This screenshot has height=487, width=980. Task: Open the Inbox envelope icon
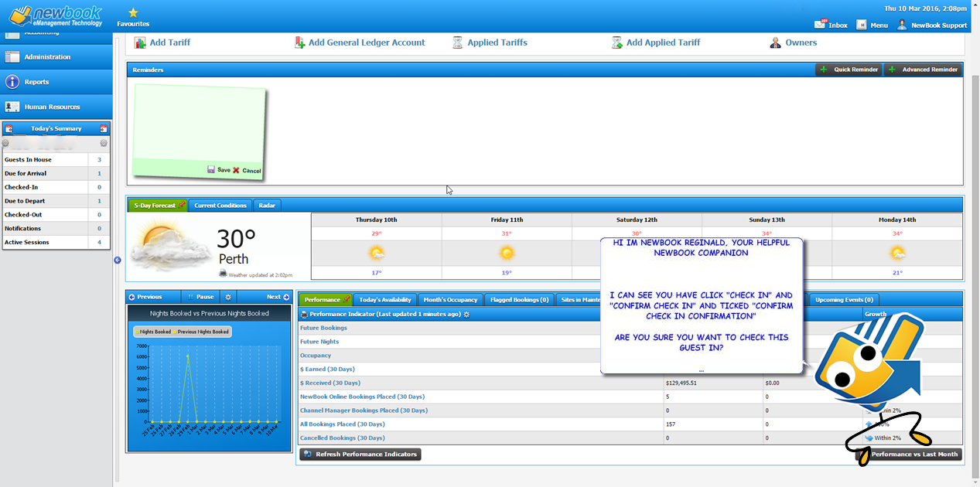[821, 25]
